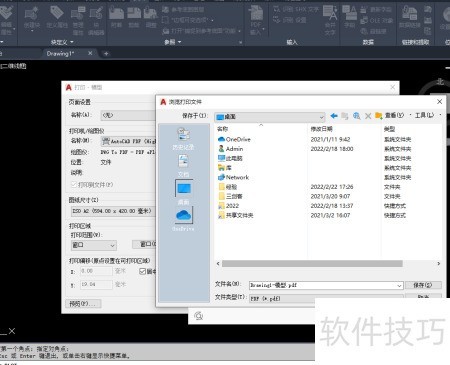
Task: Insert an OLE Object from the ribbon
Action: (377, 20)
